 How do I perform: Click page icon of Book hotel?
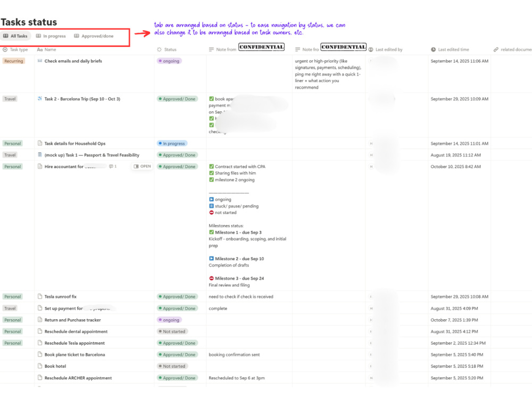pos(40,366)
